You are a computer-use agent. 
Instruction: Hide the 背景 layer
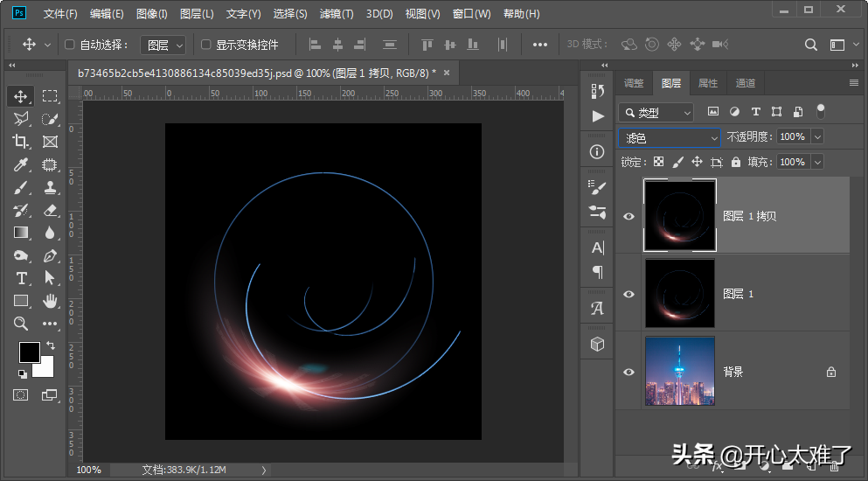tap(628, 372)
